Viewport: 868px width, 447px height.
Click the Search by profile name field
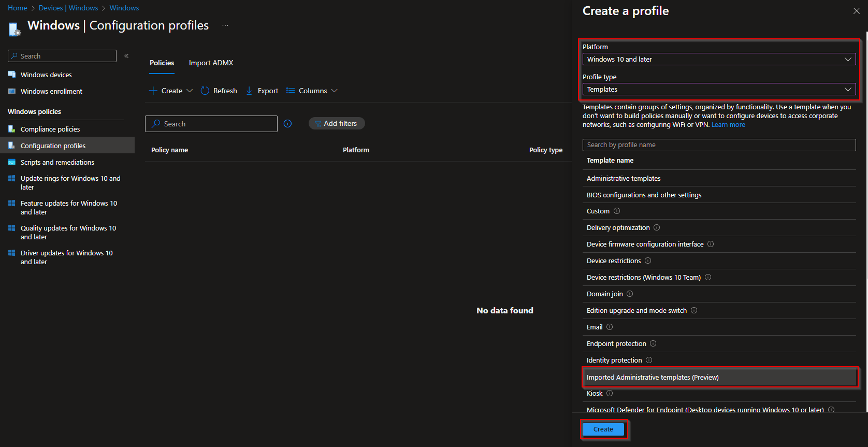tap(719, 145)
